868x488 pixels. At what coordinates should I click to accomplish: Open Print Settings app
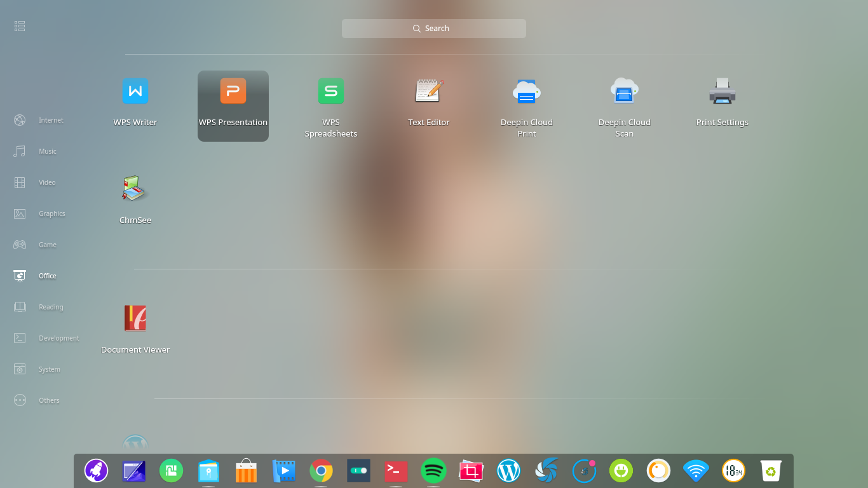coord(722,91)
